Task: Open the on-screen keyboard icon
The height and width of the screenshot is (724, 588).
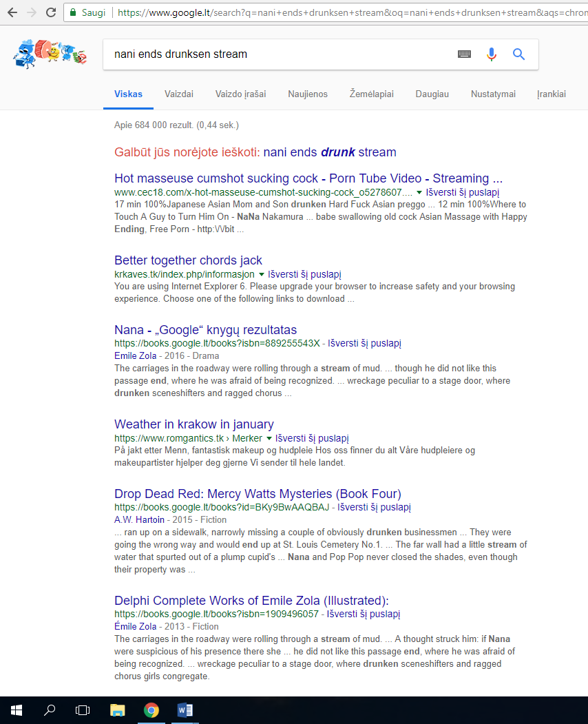Action: (x=464, y=54)
